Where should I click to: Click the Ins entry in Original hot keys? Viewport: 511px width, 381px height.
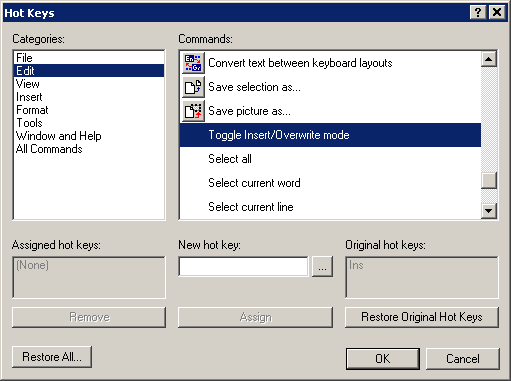(x=356, y=265)
